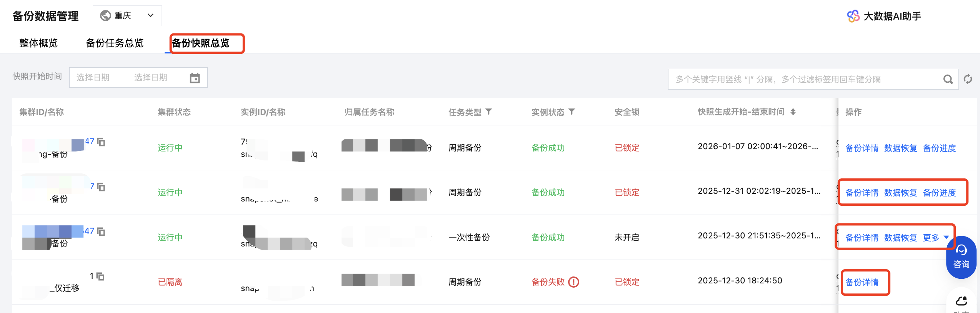The height and width of the screenshot is (313, 980).
Task: Copy the isolated cluster's ID in fourth row
Action: pos(100,276)
